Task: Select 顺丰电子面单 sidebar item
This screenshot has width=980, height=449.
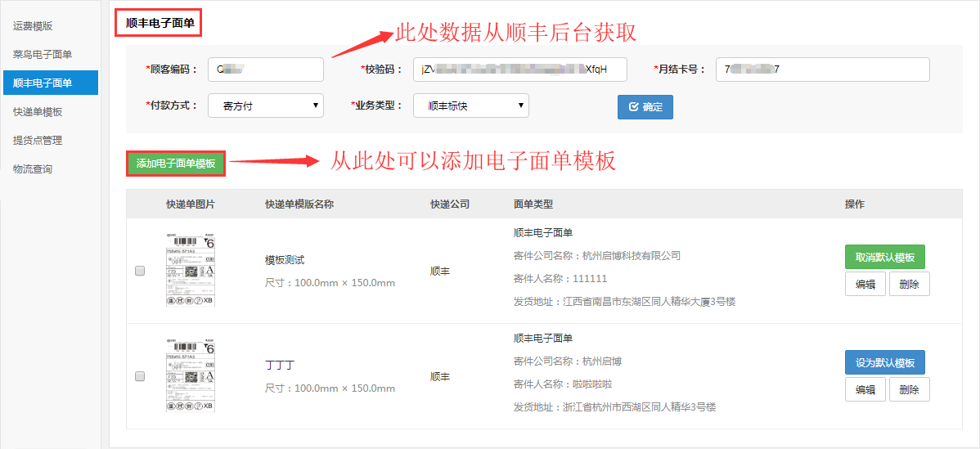Action: (x=43, y=83)
